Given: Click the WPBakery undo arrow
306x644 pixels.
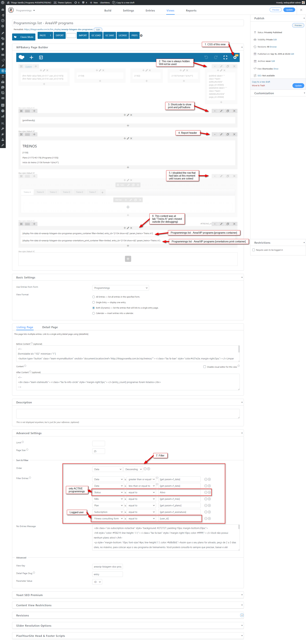Looking at the screenshot, I should pos(206,58).
